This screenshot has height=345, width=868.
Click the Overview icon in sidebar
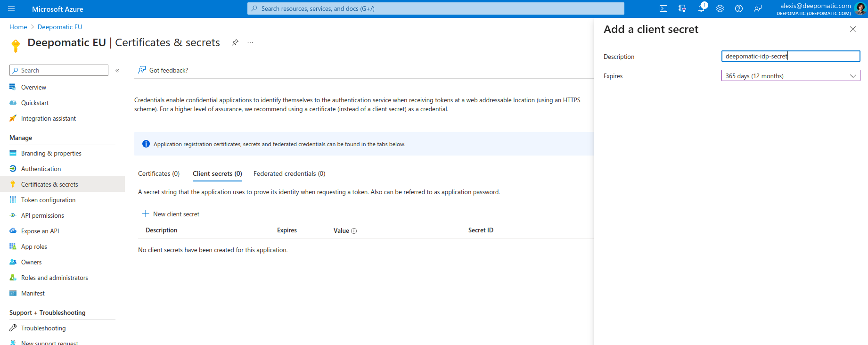(13, 87)
